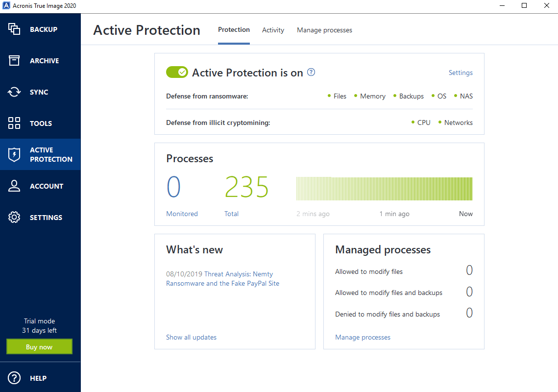This screenshot has width=558, height=392.
Task: Select ACCOUNT label in the sidebar
Action: [47, 186]
